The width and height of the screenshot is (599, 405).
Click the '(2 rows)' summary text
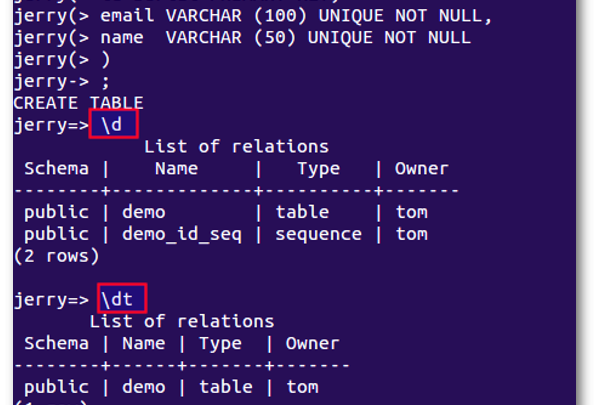tap(57, 256)
